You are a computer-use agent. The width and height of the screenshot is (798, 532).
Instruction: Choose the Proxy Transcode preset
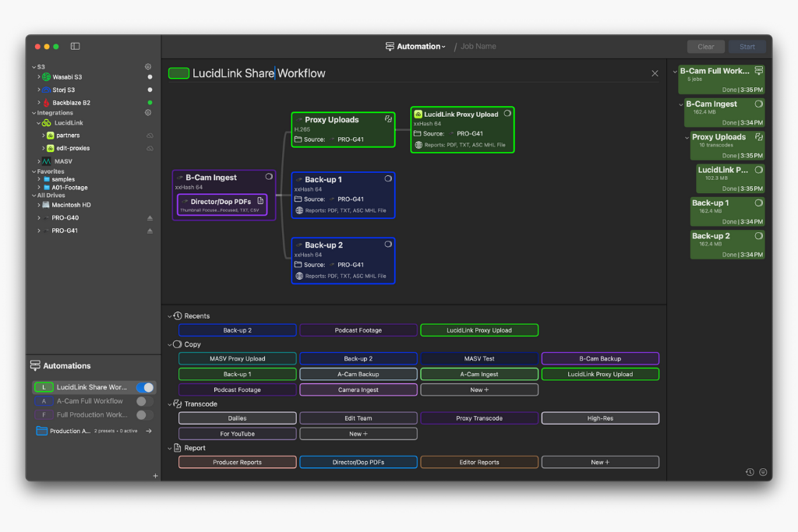click(x=478, y=418)
